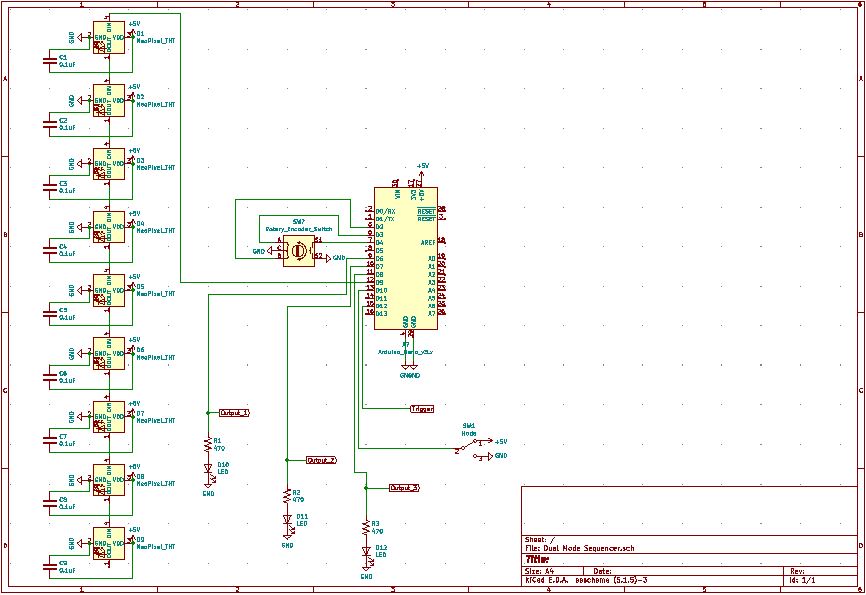Click the GND symbol below LED D11
The image size is (866, 595).
pos(287,543)
